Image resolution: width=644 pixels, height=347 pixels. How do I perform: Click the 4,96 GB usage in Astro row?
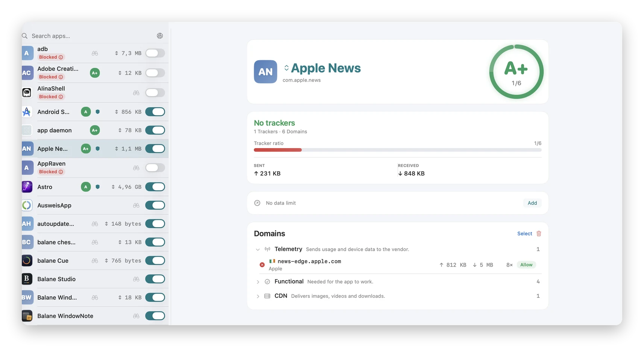pyautogui.click(x=130, y=187)
